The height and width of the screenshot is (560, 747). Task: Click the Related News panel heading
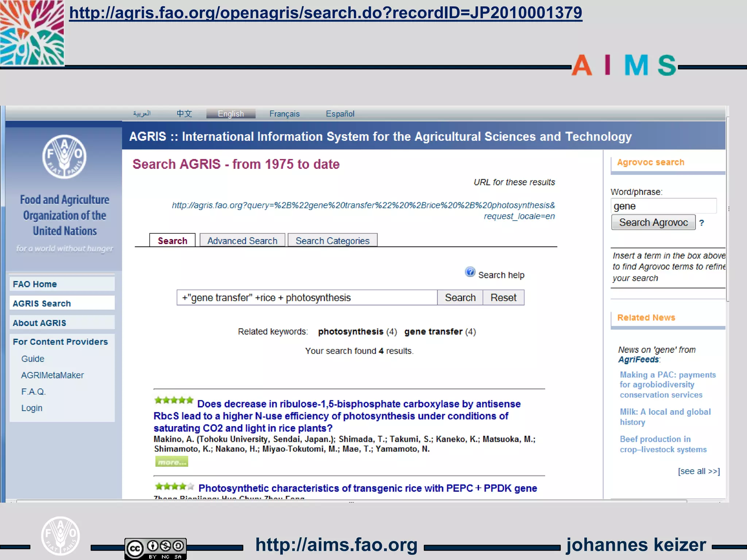646,318
